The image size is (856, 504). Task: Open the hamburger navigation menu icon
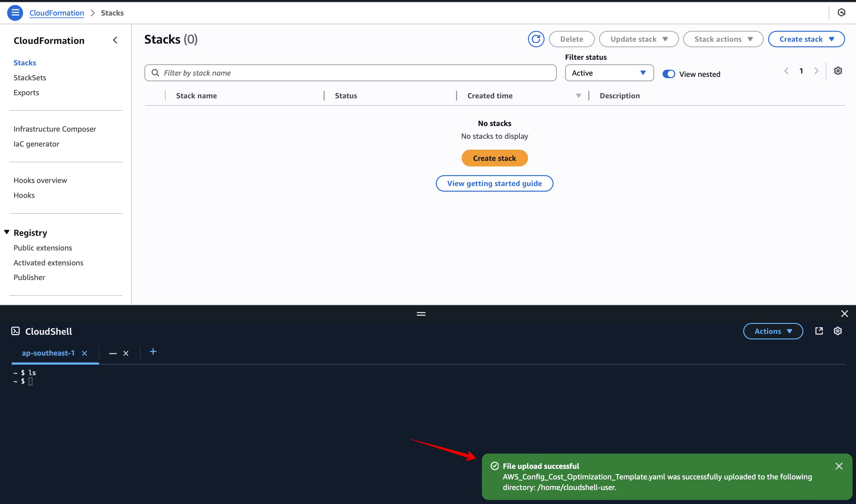pos(15,13)
